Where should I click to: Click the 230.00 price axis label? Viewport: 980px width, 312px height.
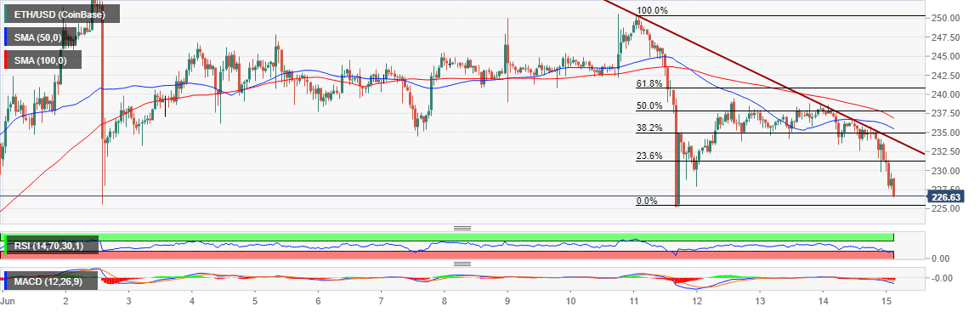click(x=946, y=171)
